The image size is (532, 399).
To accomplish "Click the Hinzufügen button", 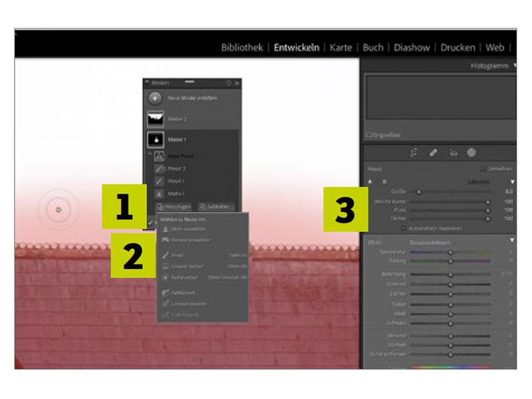I will (174, 206).
